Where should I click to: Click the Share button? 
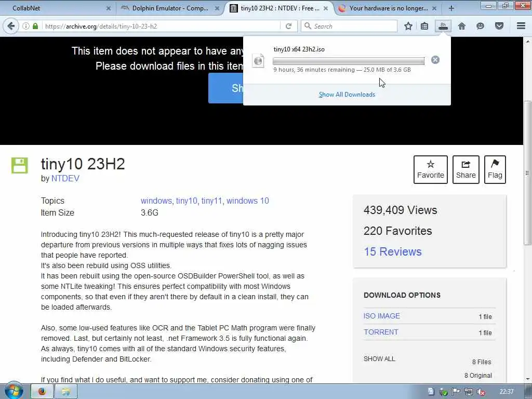click(466, 170)
